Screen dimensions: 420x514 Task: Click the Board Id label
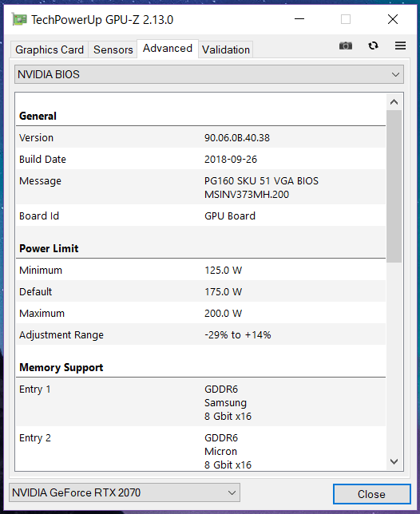point(39,216)
